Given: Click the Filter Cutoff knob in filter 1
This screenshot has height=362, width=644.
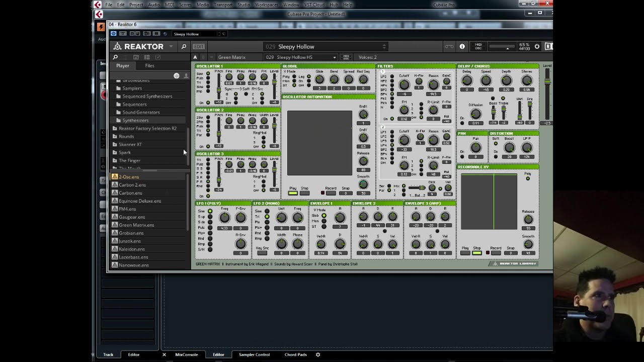Looking at the screenshot, I should [x=404, y=84].
